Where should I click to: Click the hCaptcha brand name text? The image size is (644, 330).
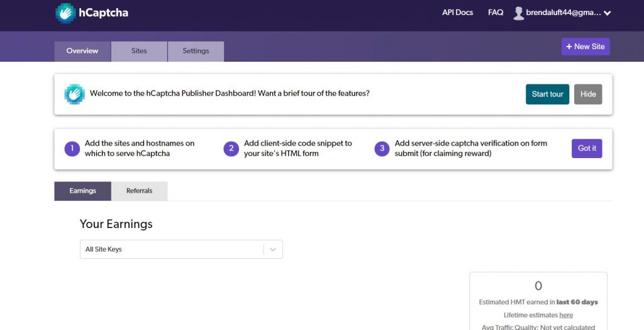[103, 13]
